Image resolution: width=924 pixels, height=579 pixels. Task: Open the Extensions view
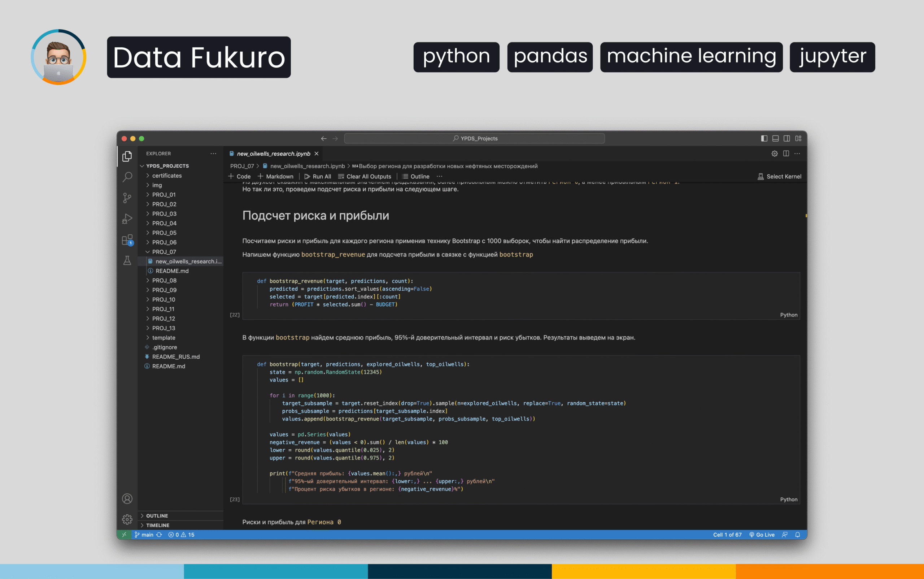coord(127,240)
